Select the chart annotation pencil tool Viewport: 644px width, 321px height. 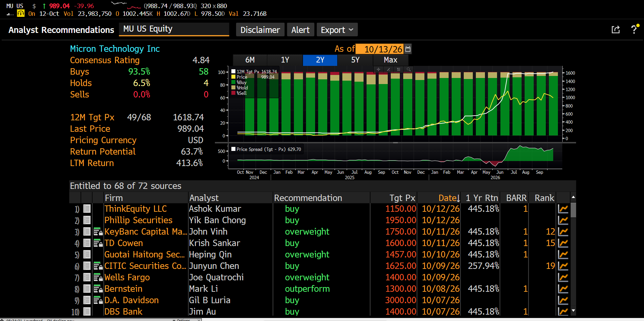(x=389, y=69)
